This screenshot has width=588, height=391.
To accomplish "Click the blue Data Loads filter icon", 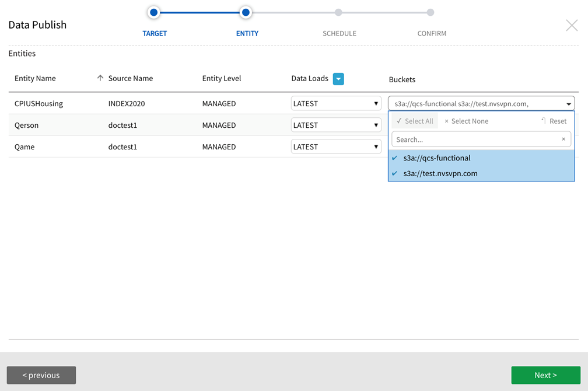I will [338, 79].
